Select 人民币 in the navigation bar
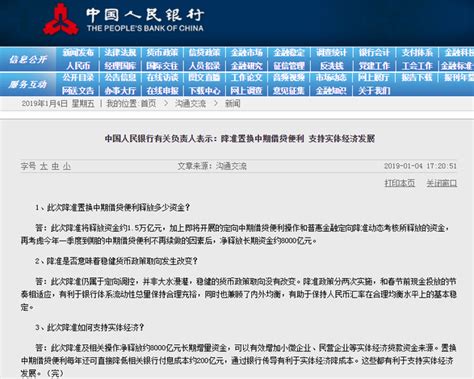The width and height of the screenshot is (474, 379). point(78,66)
